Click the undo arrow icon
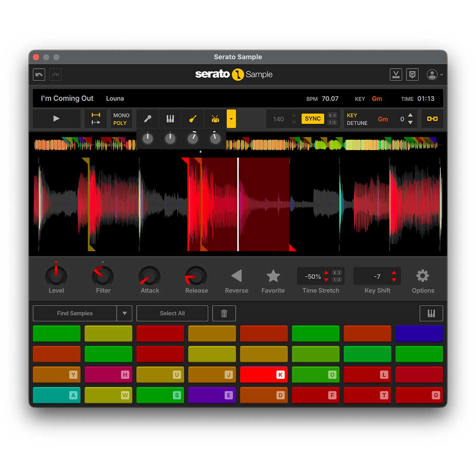476x476 pixels. pos(38,75)
